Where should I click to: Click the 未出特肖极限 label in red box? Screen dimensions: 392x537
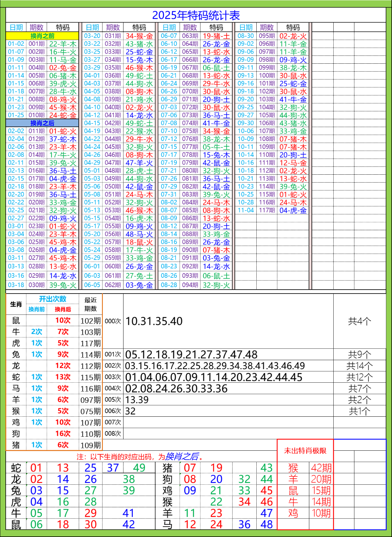[305, 451]
